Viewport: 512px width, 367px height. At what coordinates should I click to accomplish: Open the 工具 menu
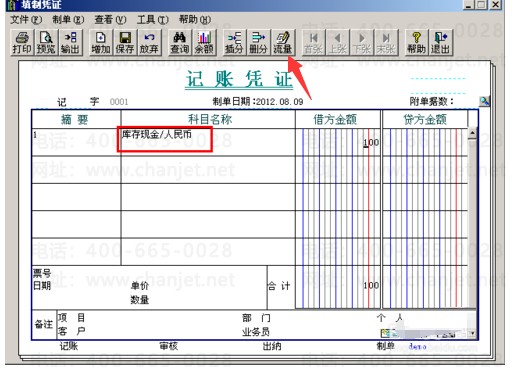[153, 20]
